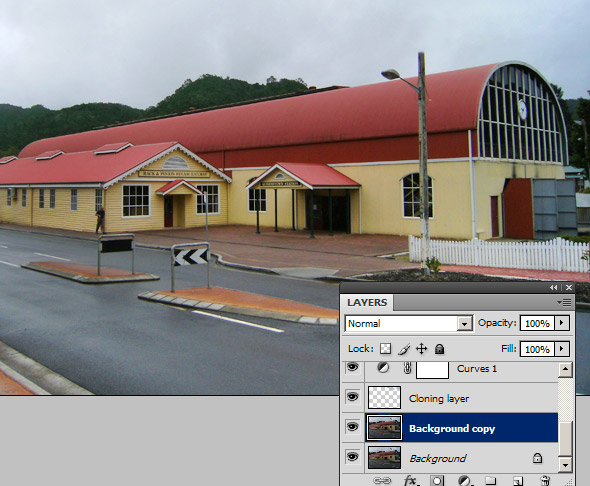Create new adjustment layer from bottom icon
Screen dimensions: 590x486
click(x=464, y=481)
